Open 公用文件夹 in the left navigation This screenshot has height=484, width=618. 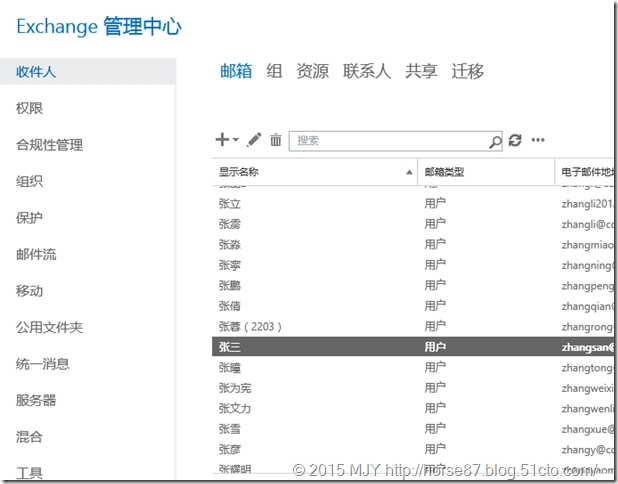click(x=49, y=327)
